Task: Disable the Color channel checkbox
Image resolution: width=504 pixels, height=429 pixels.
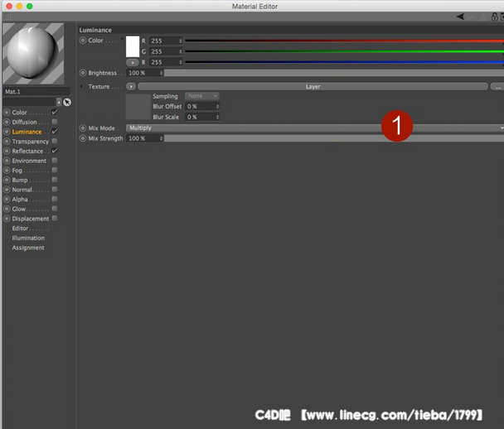Action: click(55, 112)
